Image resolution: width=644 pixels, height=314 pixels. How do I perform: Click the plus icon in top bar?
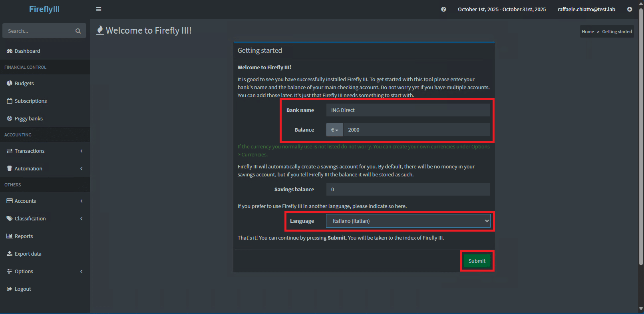[630, 9]
